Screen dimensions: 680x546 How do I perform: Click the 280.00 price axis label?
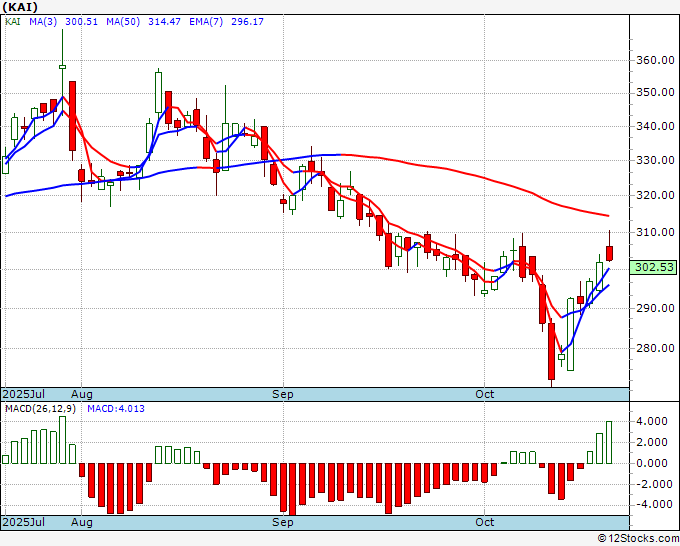[655, 348]
